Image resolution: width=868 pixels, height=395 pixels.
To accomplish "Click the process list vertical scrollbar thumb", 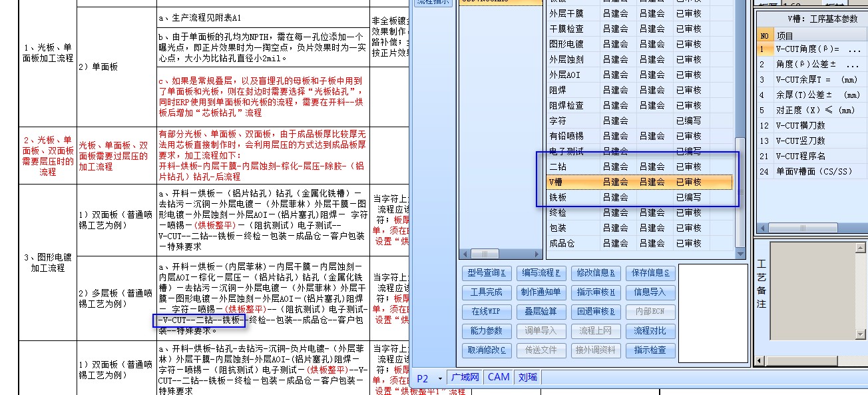I will pyautogui.click(x=740, y=193).
